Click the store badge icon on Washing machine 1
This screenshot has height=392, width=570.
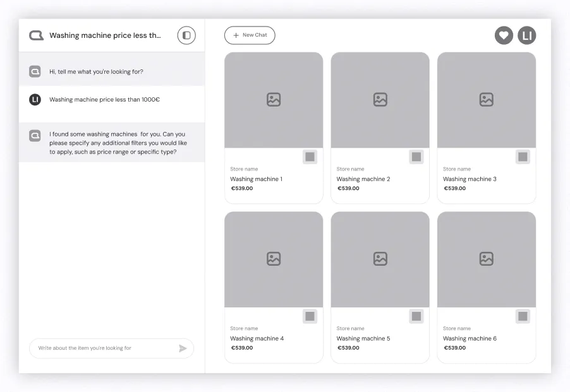click(x=310, y=157)
